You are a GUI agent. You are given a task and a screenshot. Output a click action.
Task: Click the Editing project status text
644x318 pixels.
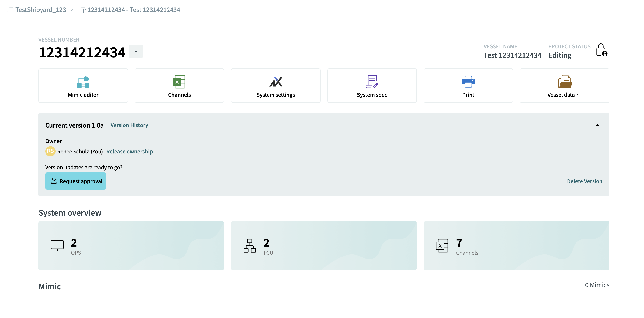point(560,55)
